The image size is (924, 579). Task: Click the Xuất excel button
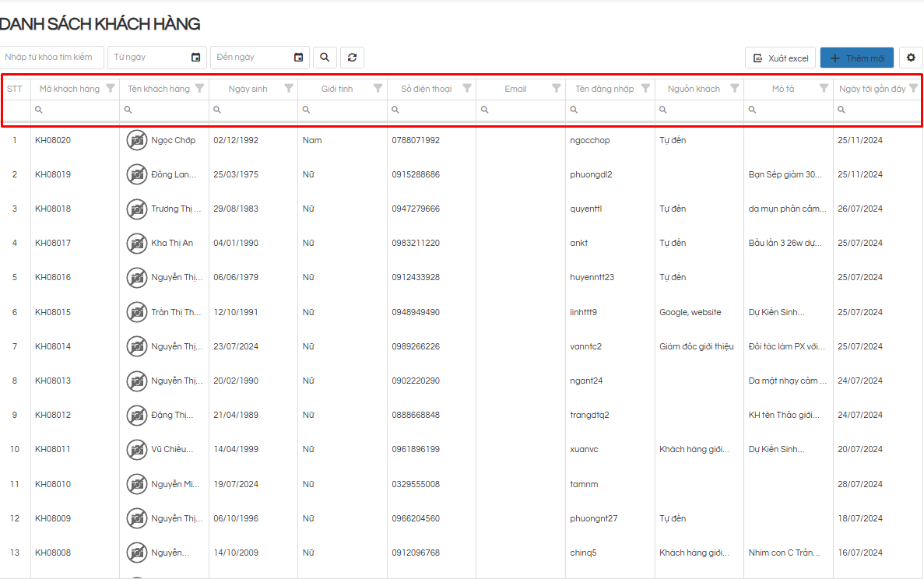pyautogui.click(x=781, y=58)
